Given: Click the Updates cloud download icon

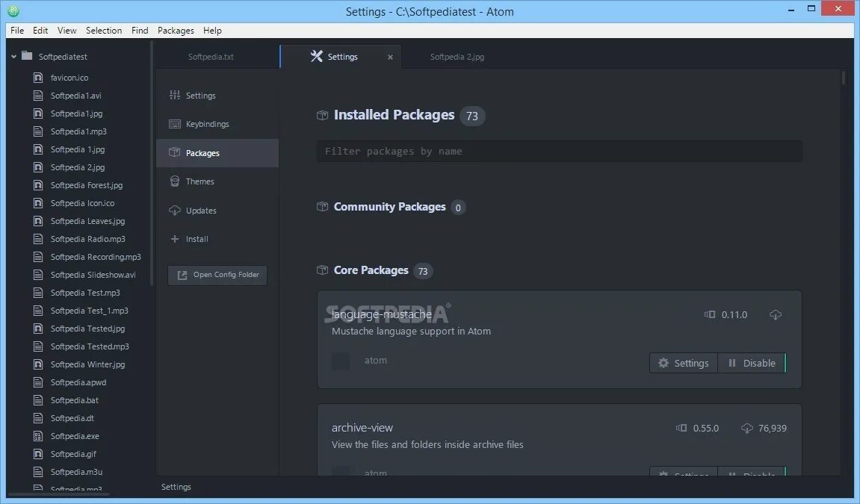Looking at the screenshot, I should [x=174, y=211].
